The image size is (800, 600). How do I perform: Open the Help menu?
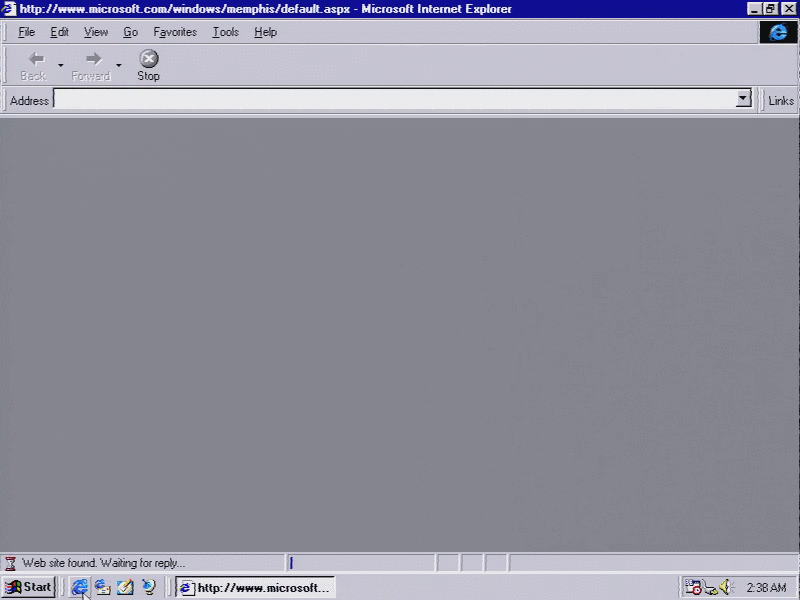click(265, 32)
